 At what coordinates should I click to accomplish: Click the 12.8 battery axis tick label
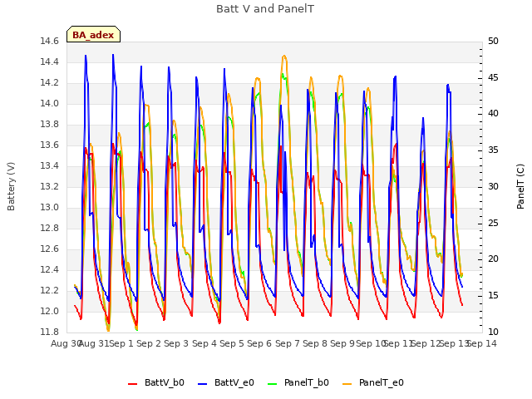[x=49, y=229]
